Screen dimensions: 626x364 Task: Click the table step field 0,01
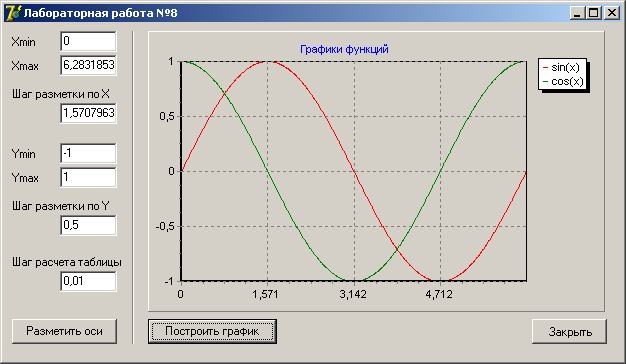tap(88, 281)
